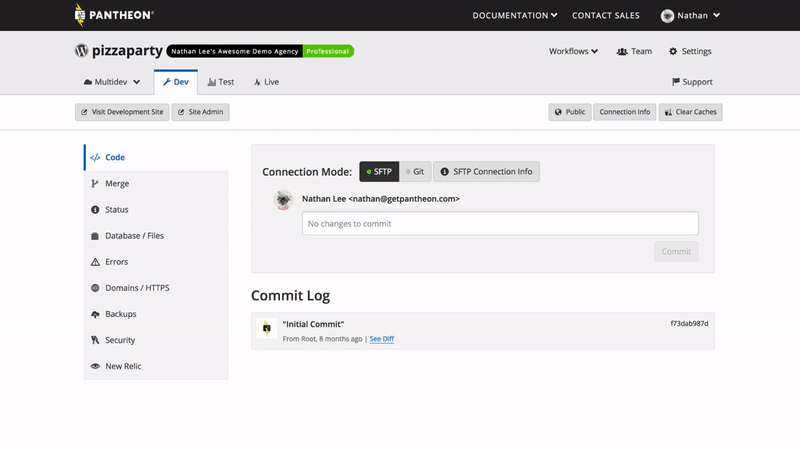The height and width of the screenshot is (449, 800).
Task: Open the Support tab
Action: 692,82
